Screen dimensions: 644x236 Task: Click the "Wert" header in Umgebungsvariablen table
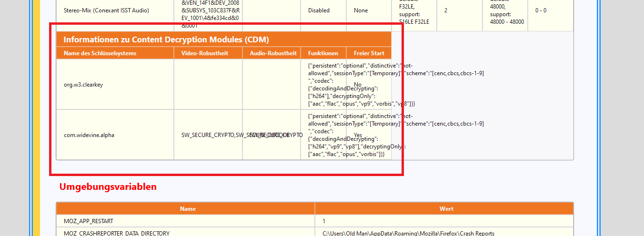(446, 208)
